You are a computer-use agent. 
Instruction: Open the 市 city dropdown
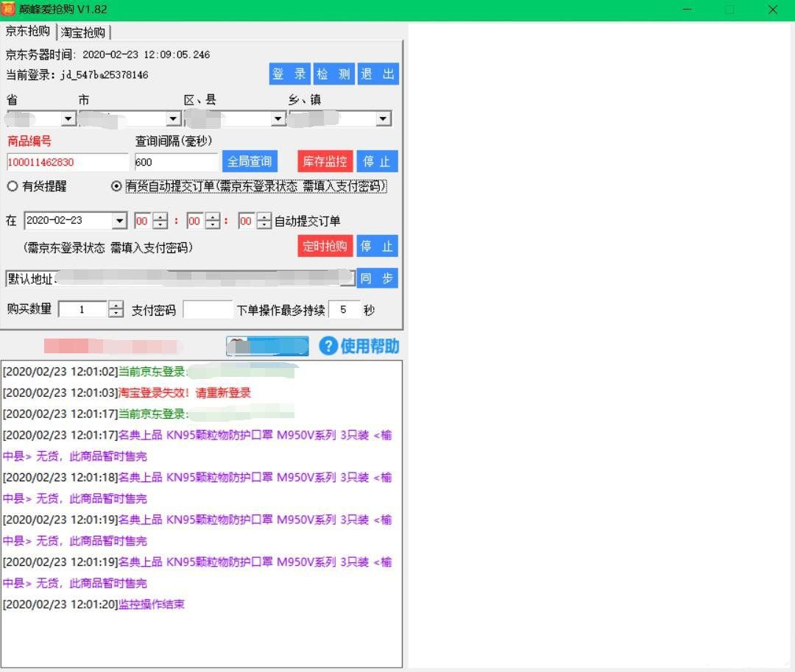click(174, 118)
